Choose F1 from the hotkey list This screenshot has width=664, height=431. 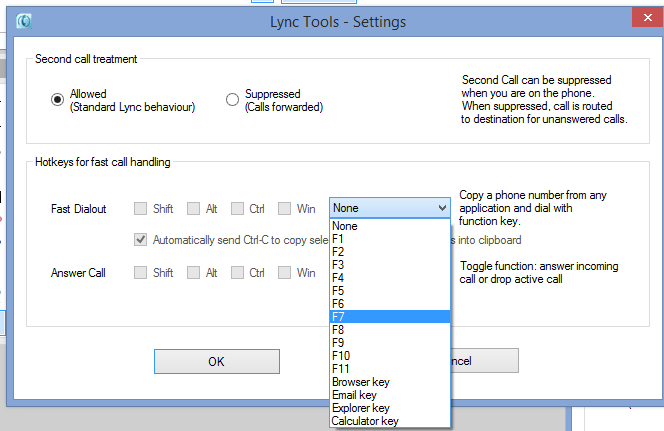[390, 239]
